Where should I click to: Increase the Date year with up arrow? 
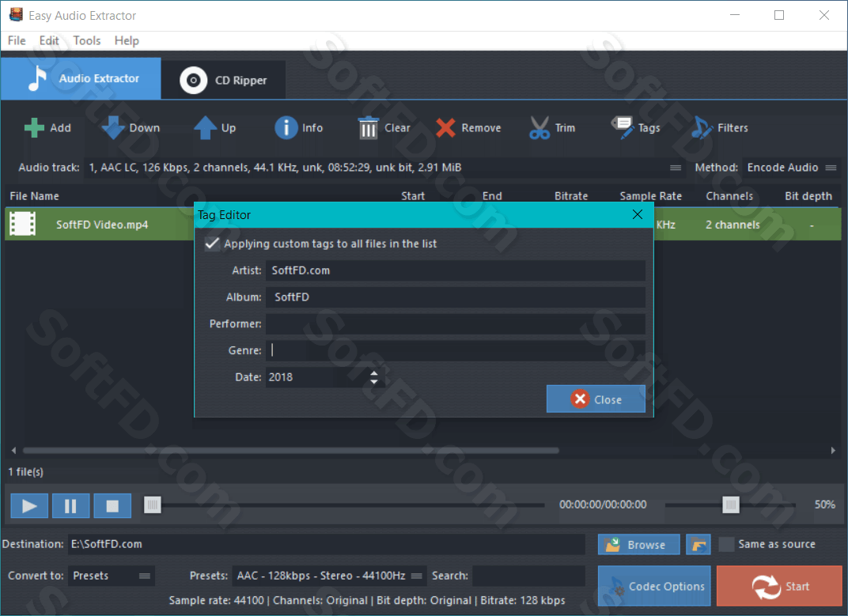373,372
